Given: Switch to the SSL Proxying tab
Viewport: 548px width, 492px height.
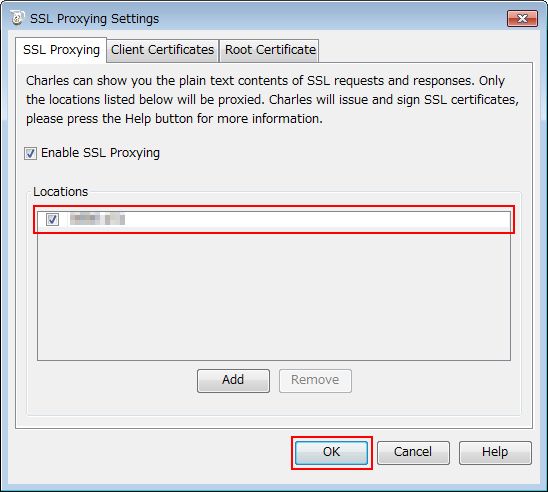Looking at the screenshot, I should pyautogui.click(x=61, y=50).
